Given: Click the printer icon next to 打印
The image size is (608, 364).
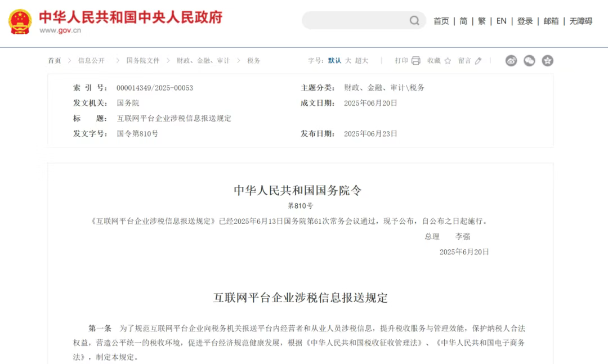Looking at the screenshot, I should tap(415, 61).
